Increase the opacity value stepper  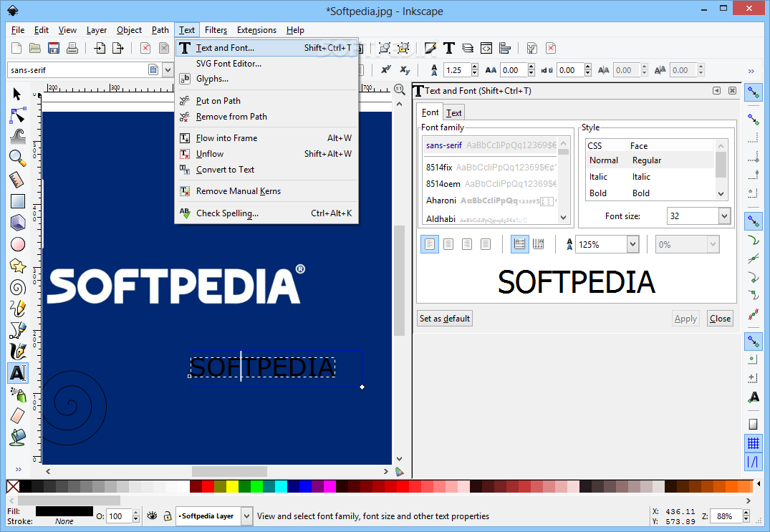click(136, 513)
